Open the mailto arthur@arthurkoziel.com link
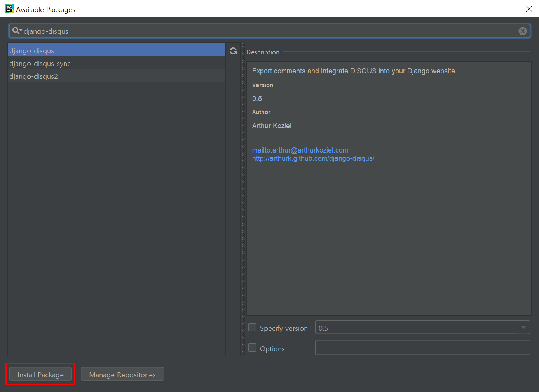This screenshot has width=539, height=392. (x=300, y=150)
